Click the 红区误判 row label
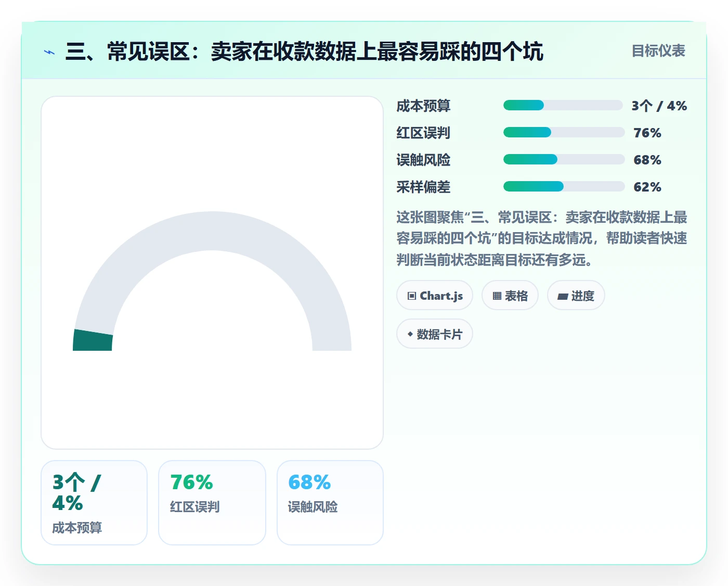This screenshot has width=728, height=586. [x=423, y=133]
